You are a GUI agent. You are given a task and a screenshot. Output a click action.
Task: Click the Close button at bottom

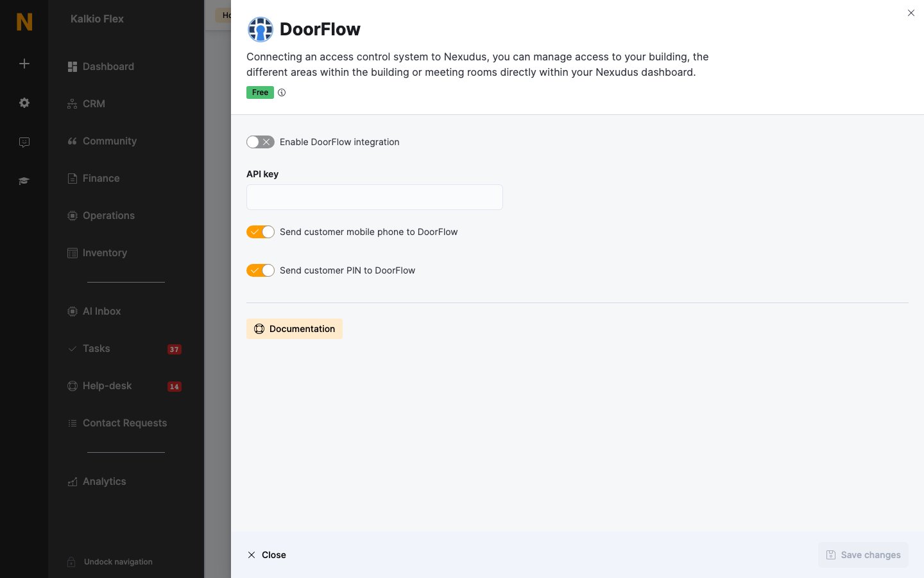coord(267,555)
